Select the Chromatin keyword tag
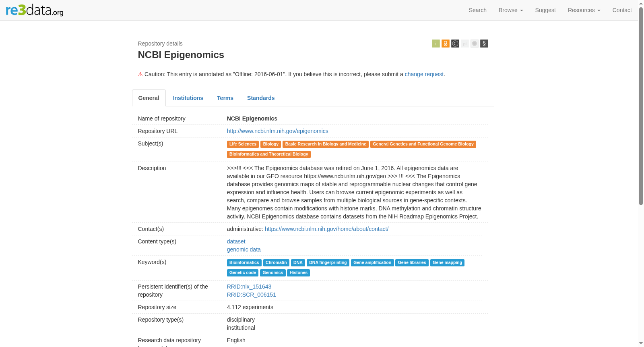This screenshot has height=347, width=644. click(276, 263)
